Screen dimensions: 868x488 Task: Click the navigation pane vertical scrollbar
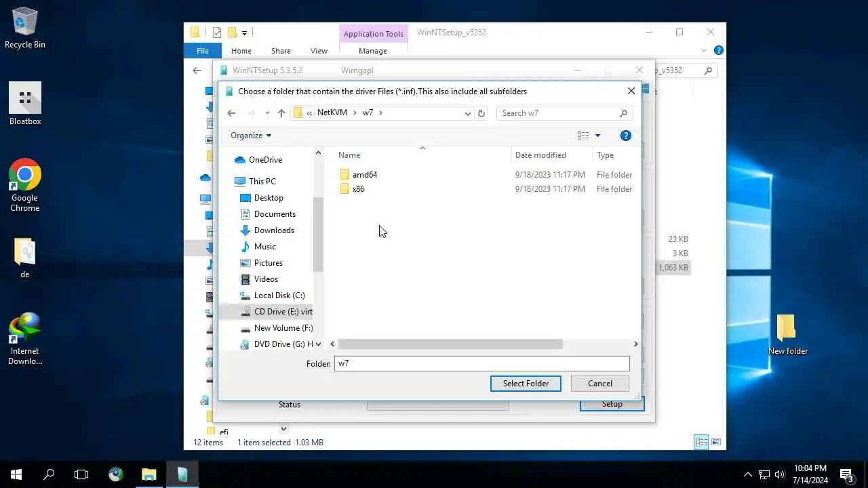click(318, 234)
